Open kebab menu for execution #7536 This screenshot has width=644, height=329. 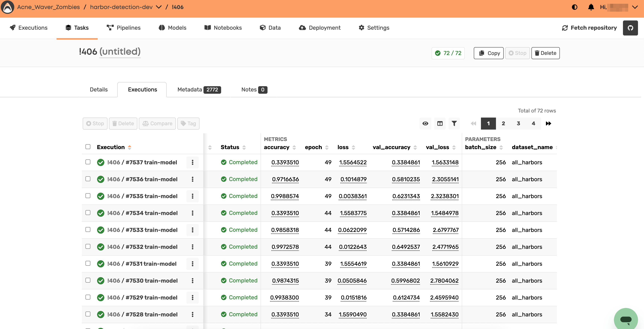click(x=193, y=179)
